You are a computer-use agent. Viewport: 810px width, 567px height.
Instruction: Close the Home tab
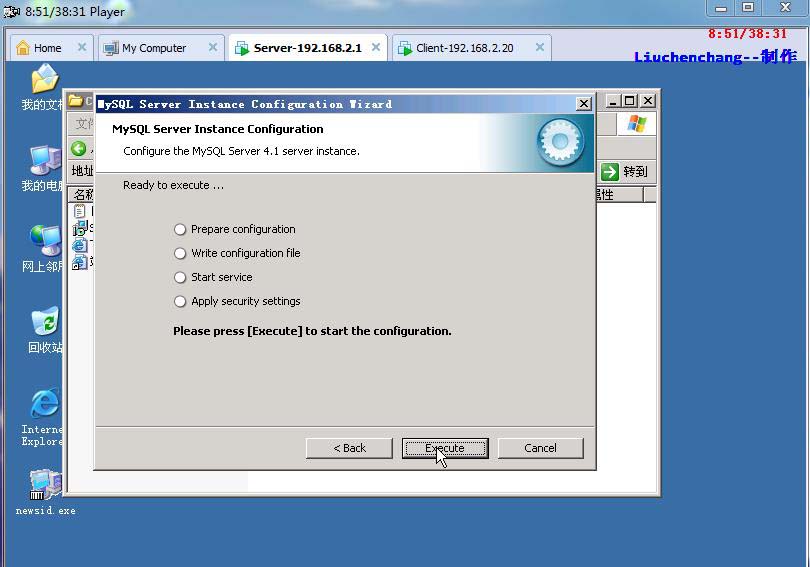tap(82, 48)
